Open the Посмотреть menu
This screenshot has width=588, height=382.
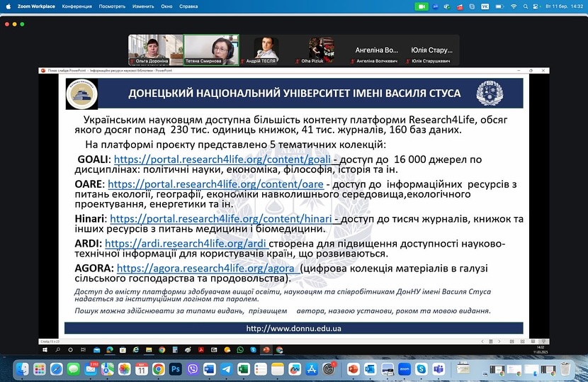[x=112, y=6]
